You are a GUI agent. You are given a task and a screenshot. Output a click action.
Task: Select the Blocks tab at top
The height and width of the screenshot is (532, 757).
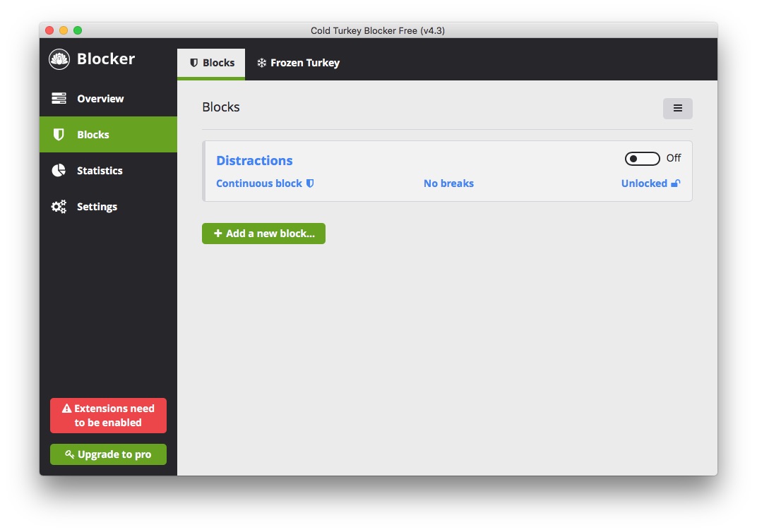[x=211, y=64]
